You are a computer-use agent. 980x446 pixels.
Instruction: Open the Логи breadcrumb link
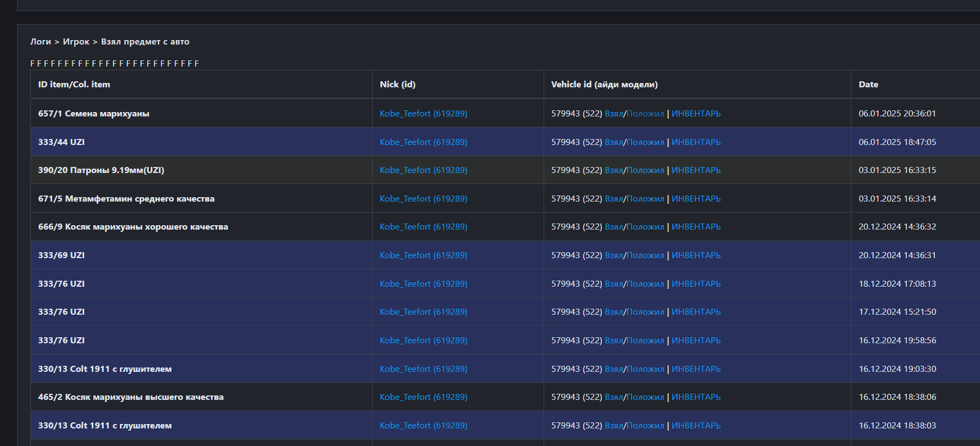(x=40, y=42)
